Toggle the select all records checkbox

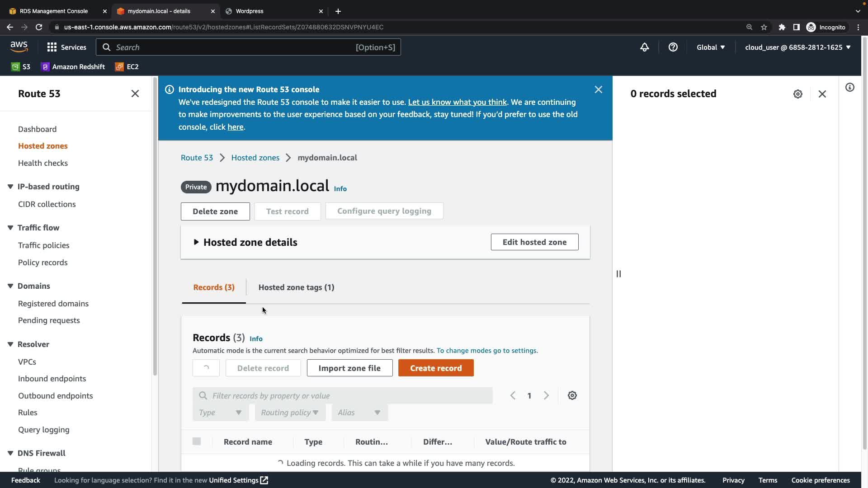click(197, 441)
